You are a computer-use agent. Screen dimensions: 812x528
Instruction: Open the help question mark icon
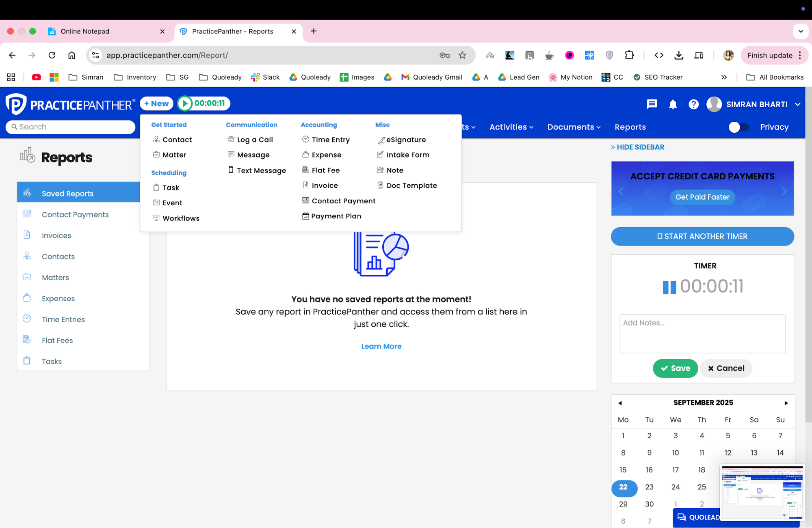[693, 104]
